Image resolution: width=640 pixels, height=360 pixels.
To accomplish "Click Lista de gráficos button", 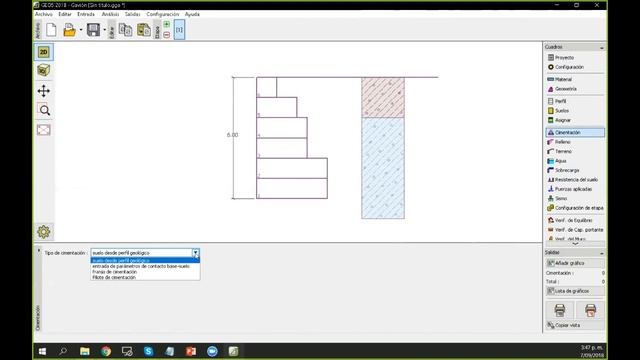I will 575,291.
